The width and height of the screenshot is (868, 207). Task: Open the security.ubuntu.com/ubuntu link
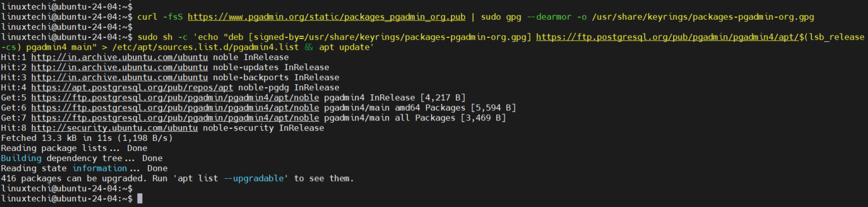(x=115, y=128)
